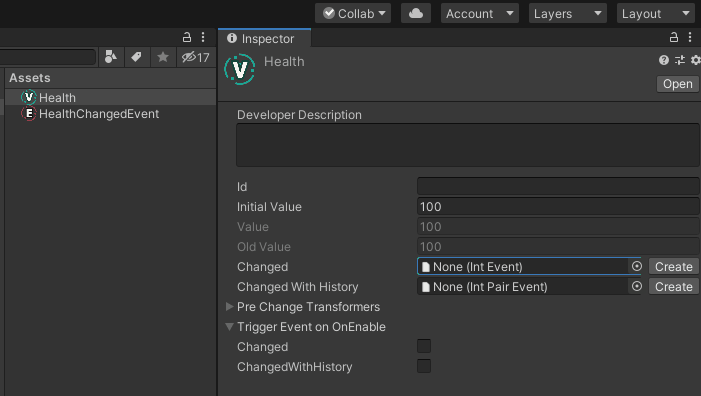This screenshot has width=701, height=396.
Task: Switch to the Inspector tab
Action: (x=264, y=38)
